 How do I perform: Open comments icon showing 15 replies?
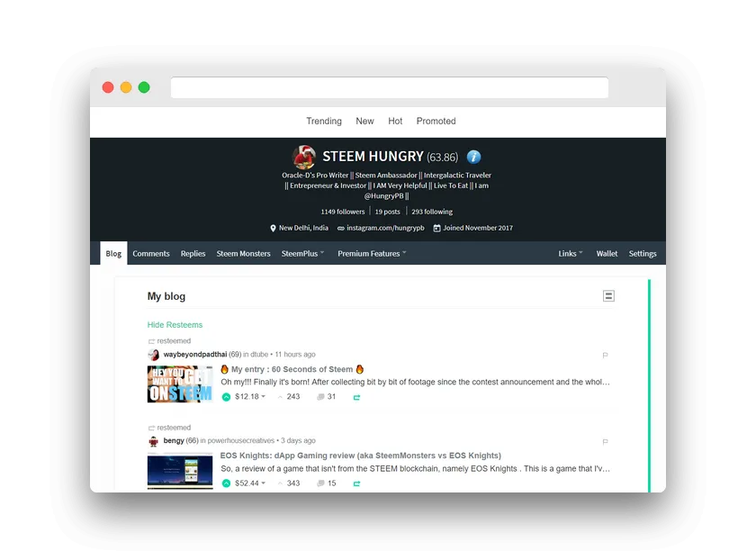(x=320, y=483)
